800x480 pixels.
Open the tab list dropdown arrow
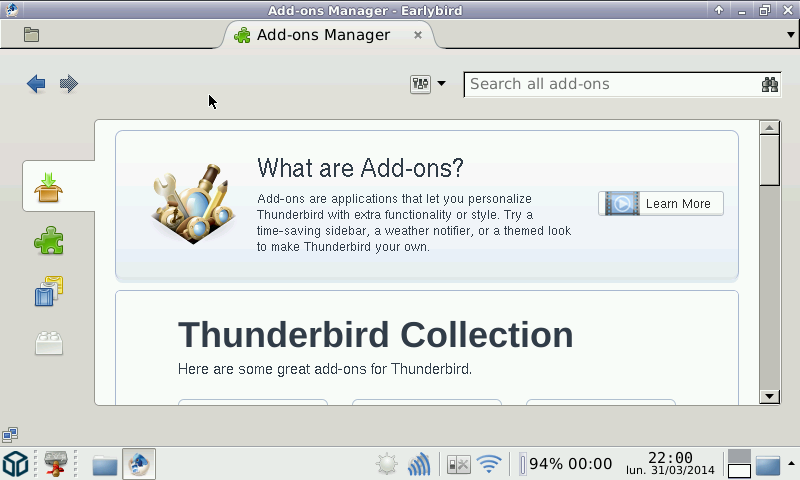point(787,35)
